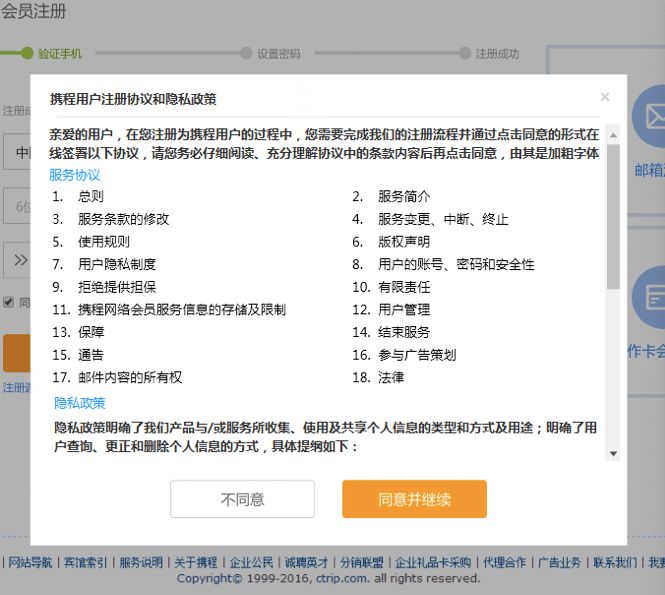This screenshot has width=665, height=595.
Task: Open 服务说明 footer link
Action: point(141,562)
